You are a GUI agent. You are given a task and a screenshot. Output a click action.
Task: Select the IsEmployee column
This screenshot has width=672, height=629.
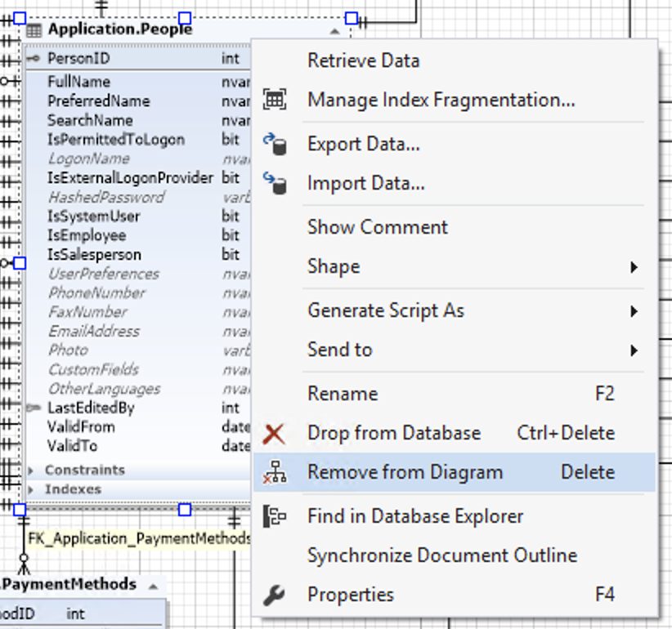point(138,235)
